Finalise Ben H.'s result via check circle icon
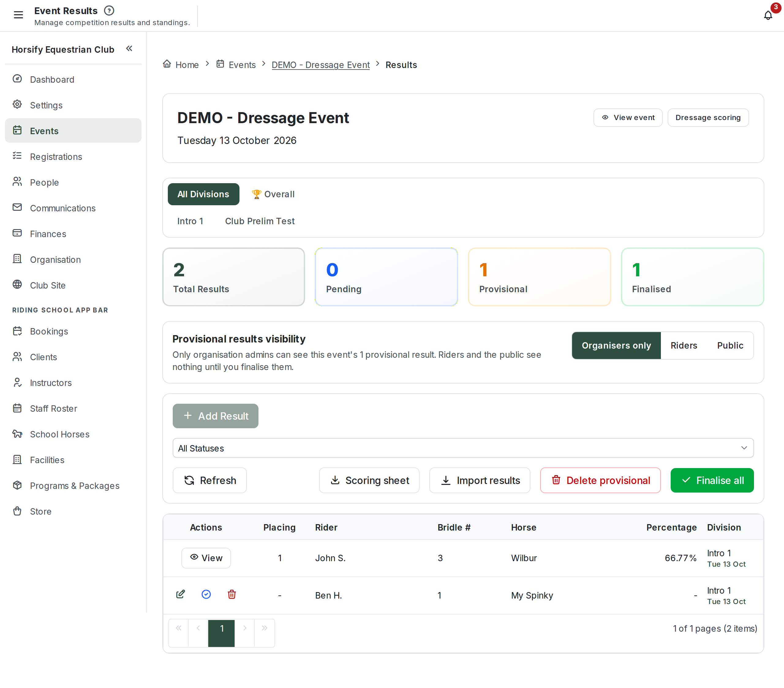The height and width of the screenshot is (688, 784). (x=206, y=594)
